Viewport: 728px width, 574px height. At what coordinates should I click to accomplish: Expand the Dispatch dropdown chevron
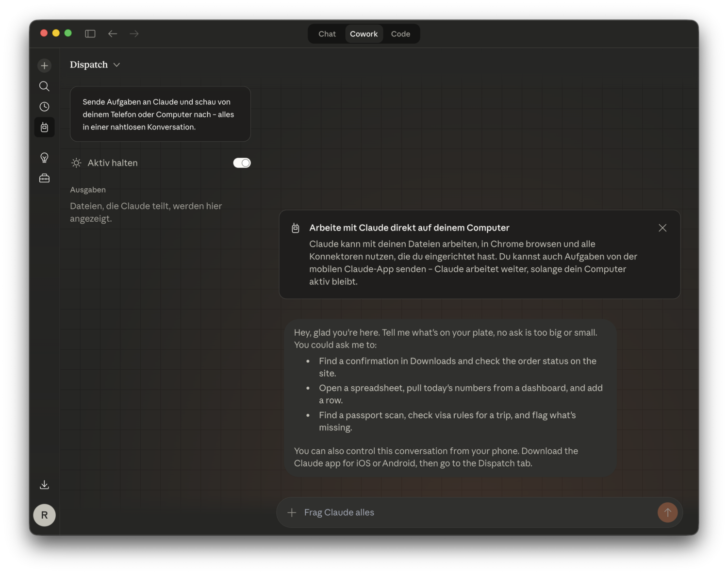coord(116,65)
